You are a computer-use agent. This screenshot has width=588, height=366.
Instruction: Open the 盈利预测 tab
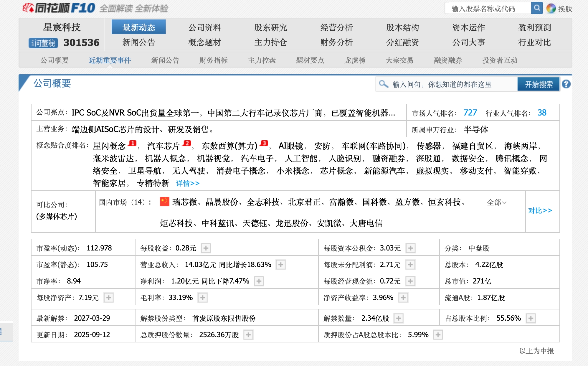click(x=535, y=27)
